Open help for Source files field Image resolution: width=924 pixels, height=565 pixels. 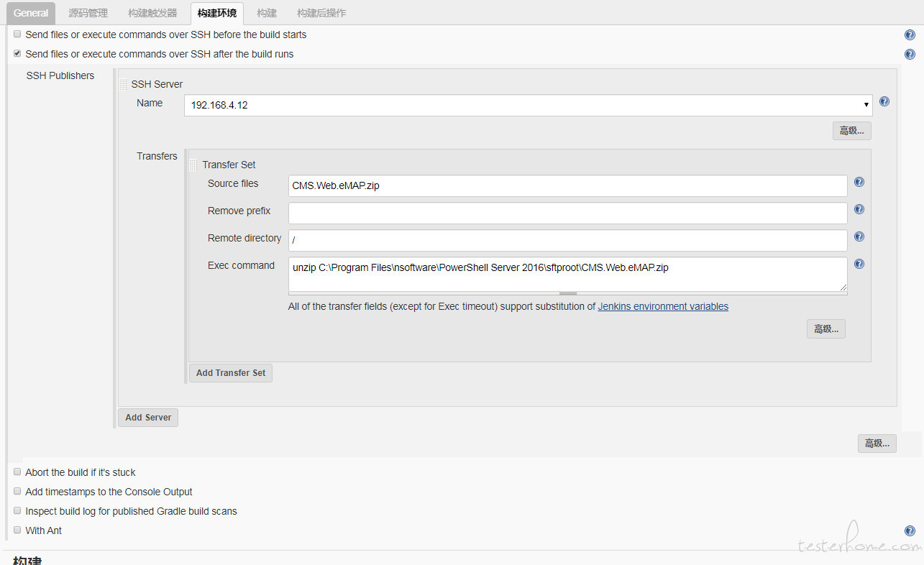coord(859,183)
